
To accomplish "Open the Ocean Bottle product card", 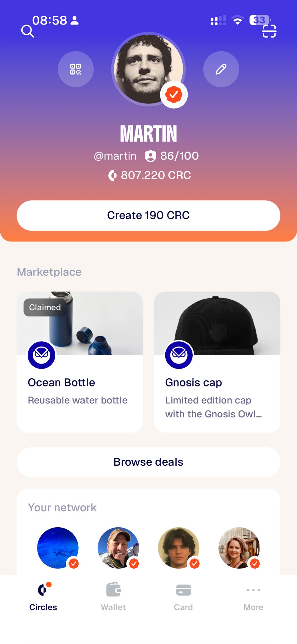I will [x=80, y=390].
